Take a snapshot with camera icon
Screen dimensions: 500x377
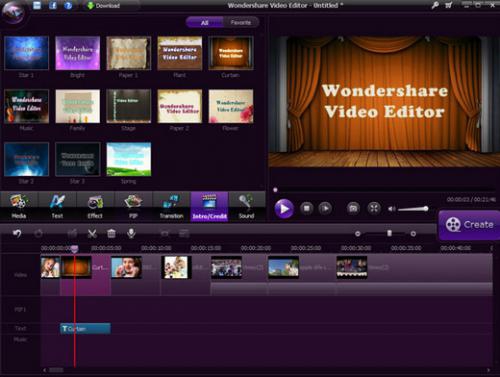pyautogui.click(x=353, y=209)
